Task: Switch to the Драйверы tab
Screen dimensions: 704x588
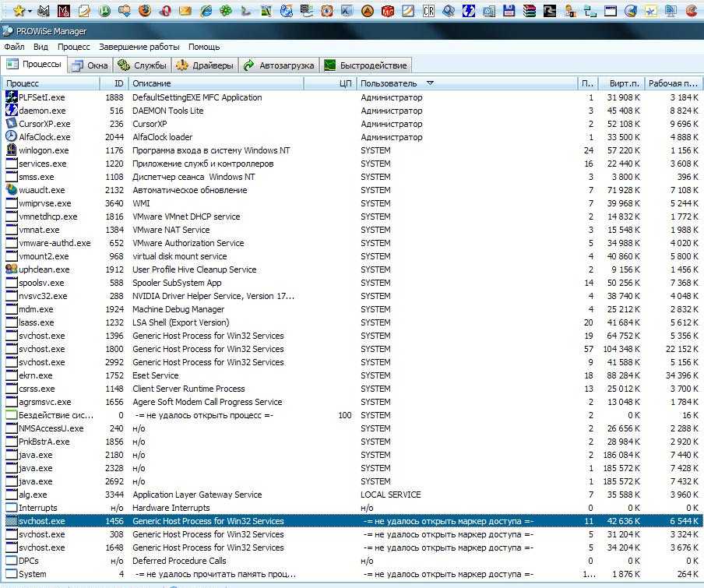Action: pos(205,65)
